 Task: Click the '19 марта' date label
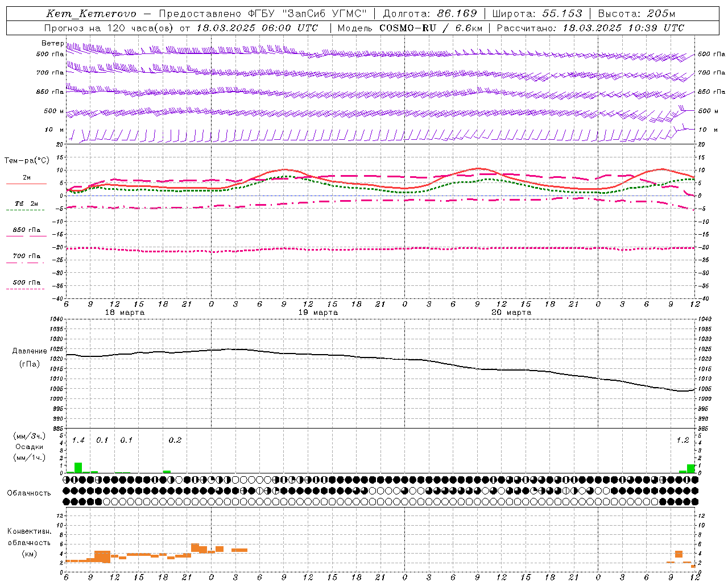[318, 313]
